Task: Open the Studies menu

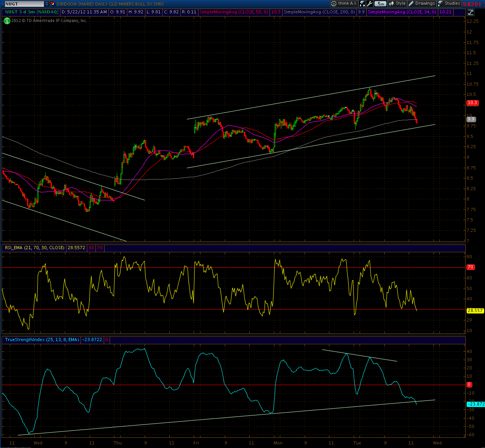Action: [x=449, y=4]
